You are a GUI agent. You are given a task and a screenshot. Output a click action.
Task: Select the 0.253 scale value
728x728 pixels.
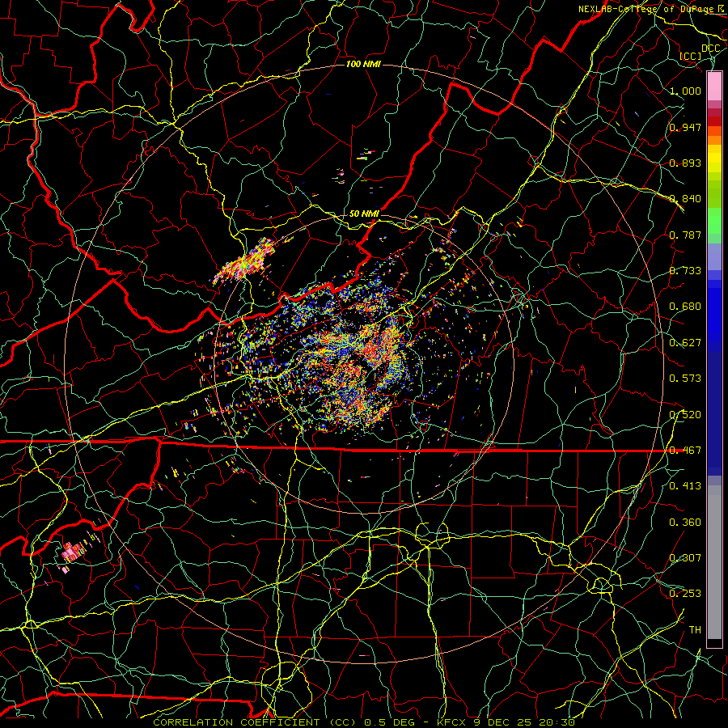pyautogui.click(x=685, y=594)
